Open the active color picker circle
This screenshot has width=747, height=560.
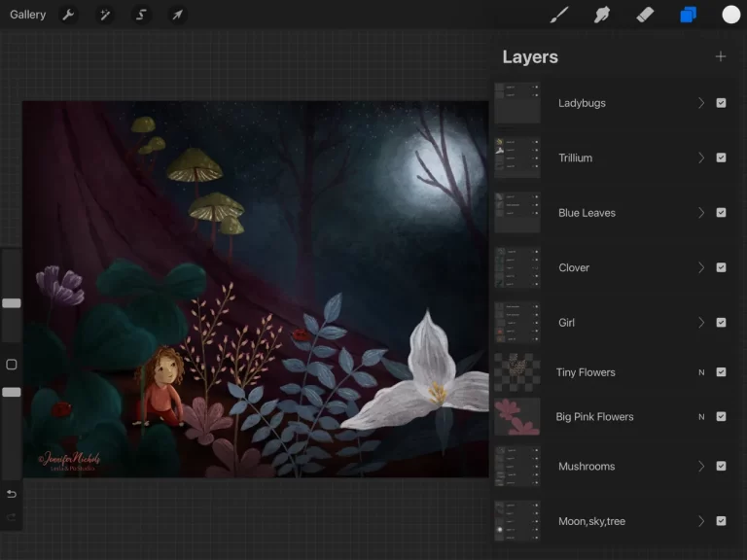(x=730, y=15)
